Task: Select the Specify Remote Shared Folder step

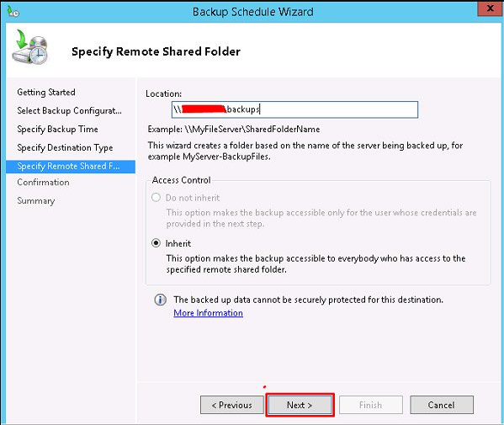Action: tap(71, 167)
